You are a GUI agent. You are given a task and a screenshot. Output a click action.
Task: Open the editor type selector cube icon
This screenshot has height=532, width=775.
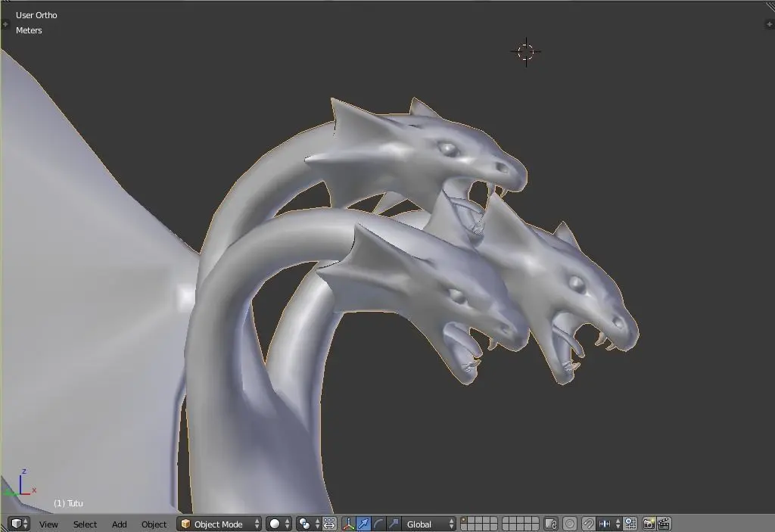click(19, 524)
